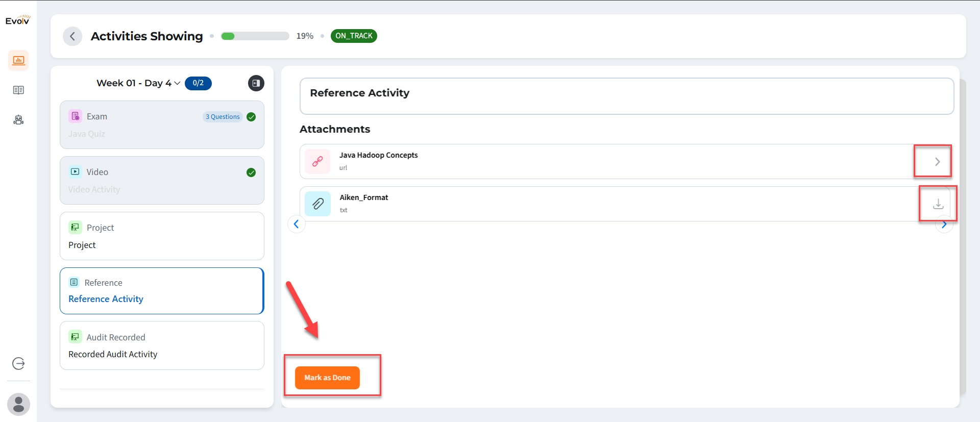This screenshot has width=980, height=422.
Task: Click the Mark as Done button
Action: (327, 378)
